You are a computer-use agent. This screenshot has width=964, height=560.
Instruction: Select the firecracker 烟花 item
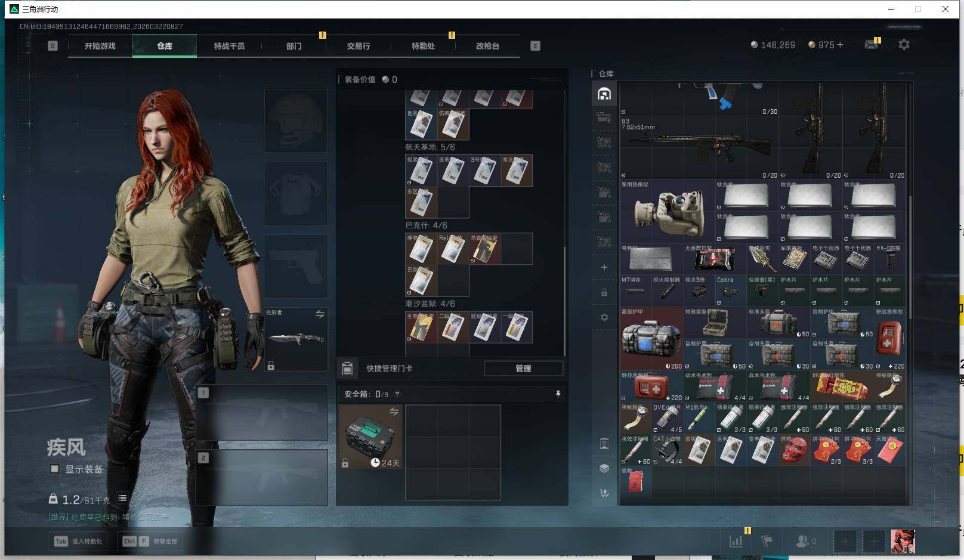click(x=842, y=386)
